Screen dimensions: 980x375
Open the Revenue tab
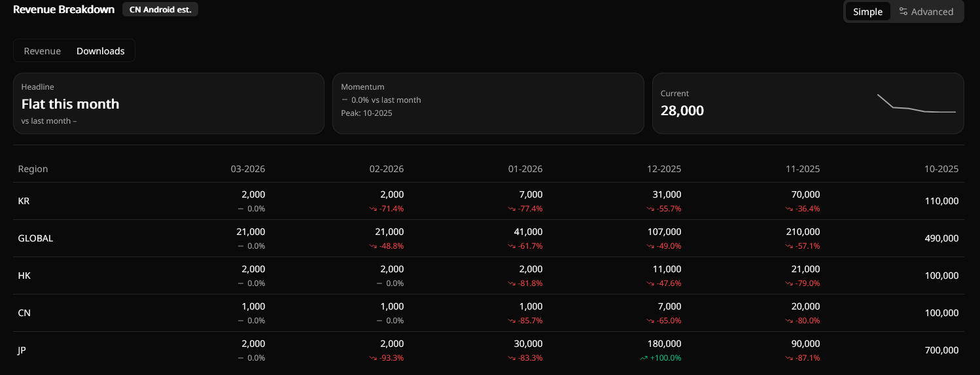click(43, 51)
